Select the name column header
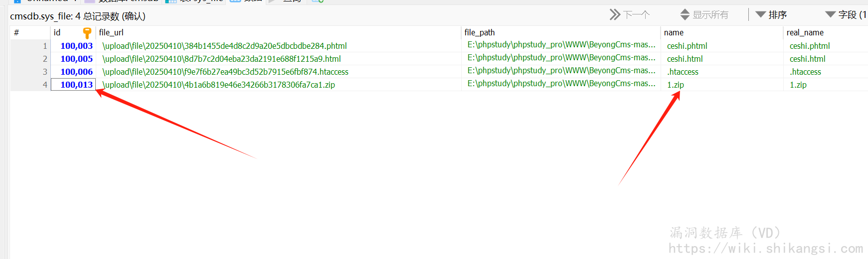 [x=674, y=33]
